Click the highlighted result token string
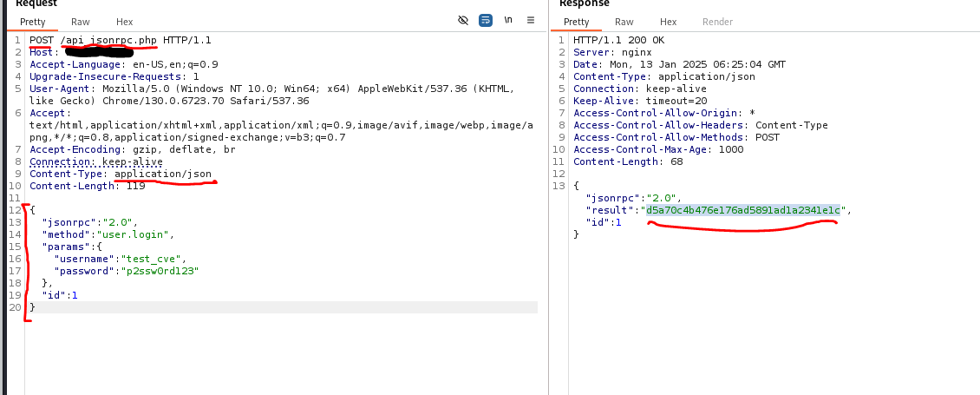Image resolution: width=980 pixels, height=395 pixels. (743, 210)
